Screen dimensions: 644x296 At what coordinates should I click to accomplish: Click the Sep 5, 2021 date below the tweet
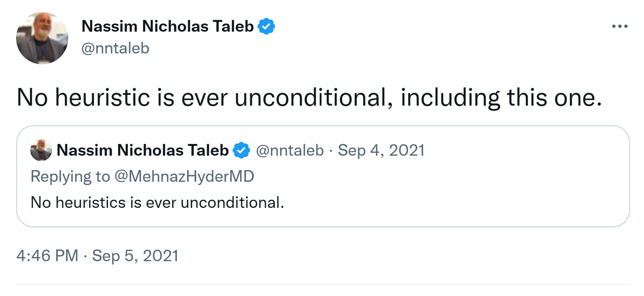(x=135, y=256)
